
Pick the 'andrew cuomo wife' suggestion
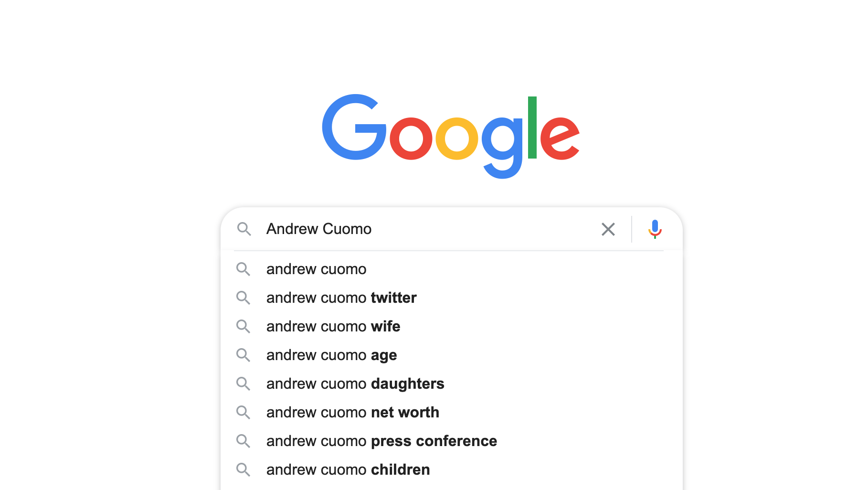tap(333, 327)
